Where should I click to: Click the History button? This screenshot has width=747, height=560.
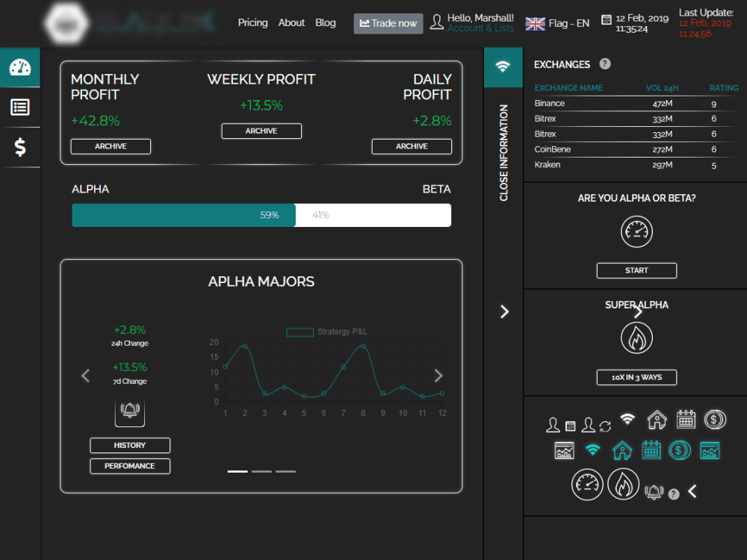129,445
